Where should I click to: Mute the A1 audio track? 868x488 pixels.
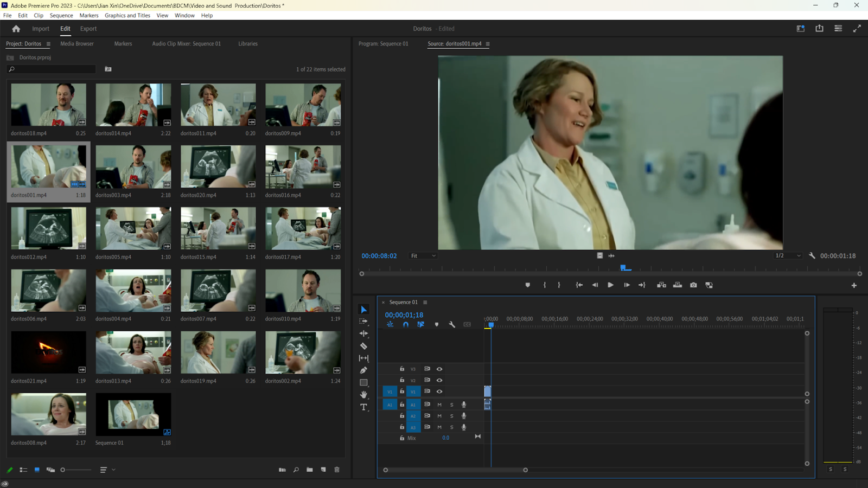click(439, 404)
